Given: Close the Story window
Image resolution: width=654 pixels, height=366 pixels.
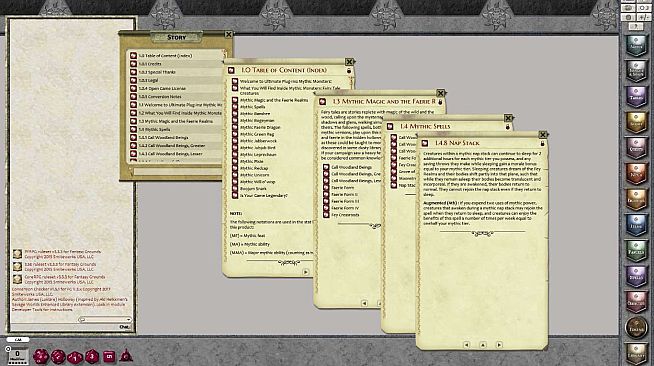Looking at the screenshot, I should (228, 35).
